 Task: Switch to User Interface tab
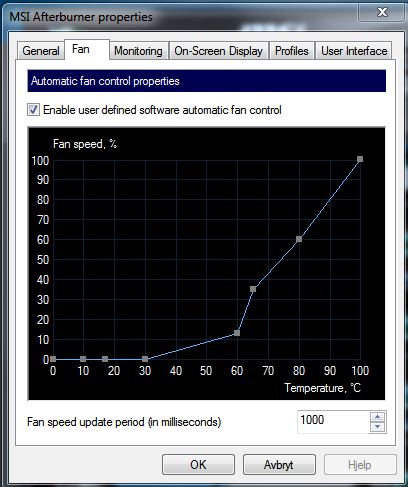[354, 51]
